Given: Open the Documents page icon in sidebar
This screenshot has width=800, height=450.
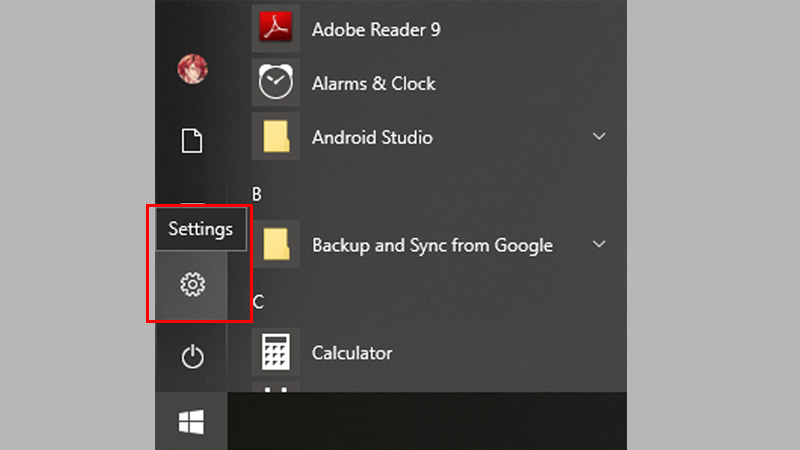Looking at the screenshot, I should [192, 141].
